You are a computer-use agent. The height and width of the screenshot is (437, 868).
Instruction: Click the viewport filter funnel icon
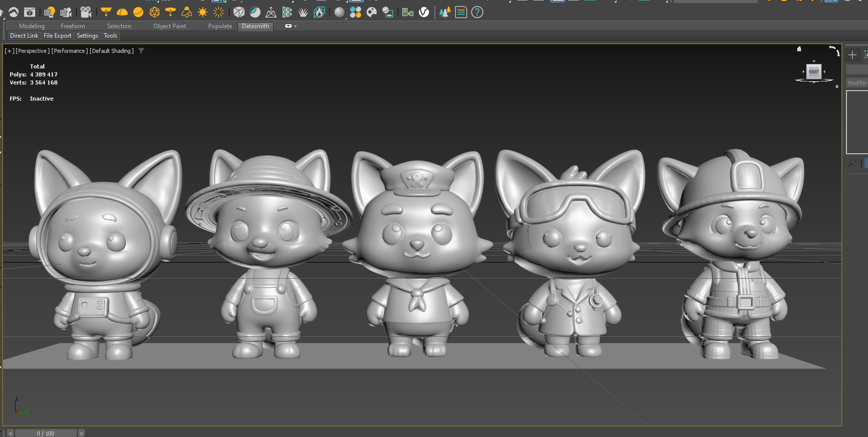coord(141,51)
